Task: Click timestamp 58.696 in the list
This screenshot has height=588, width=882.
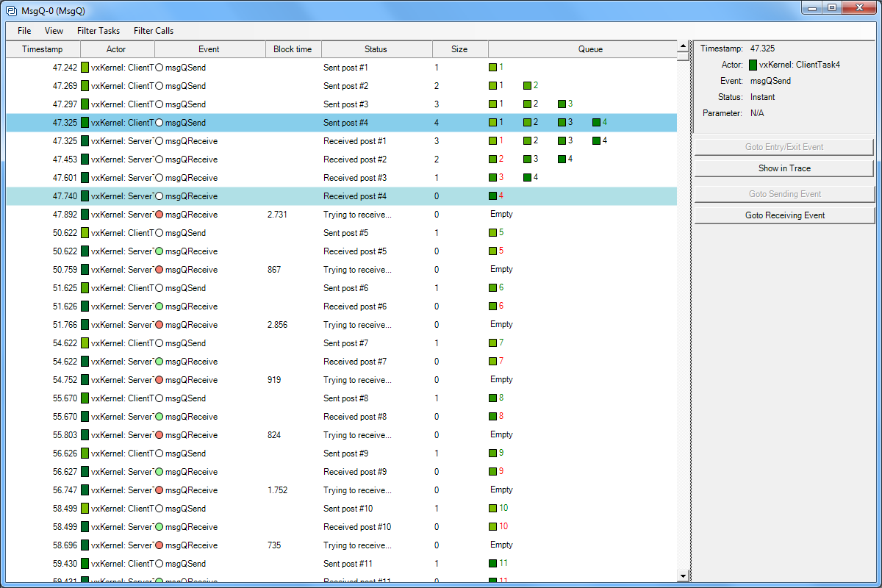Action: point(65,545)
